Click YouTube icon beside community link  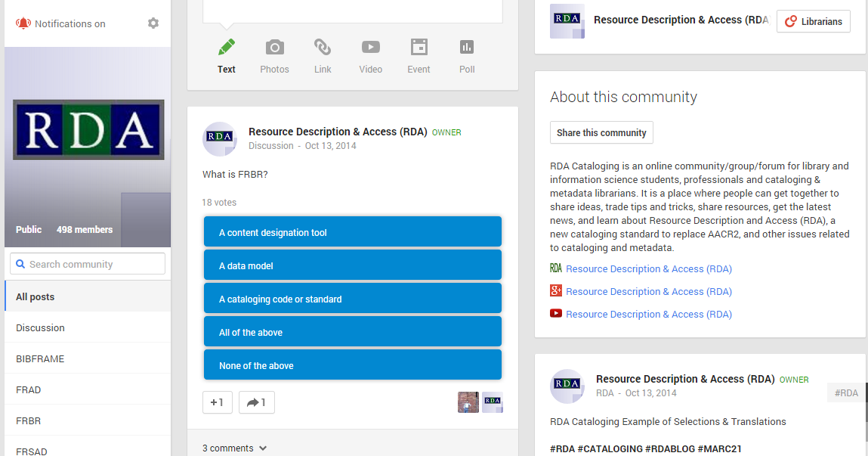(x=556, y=313)
